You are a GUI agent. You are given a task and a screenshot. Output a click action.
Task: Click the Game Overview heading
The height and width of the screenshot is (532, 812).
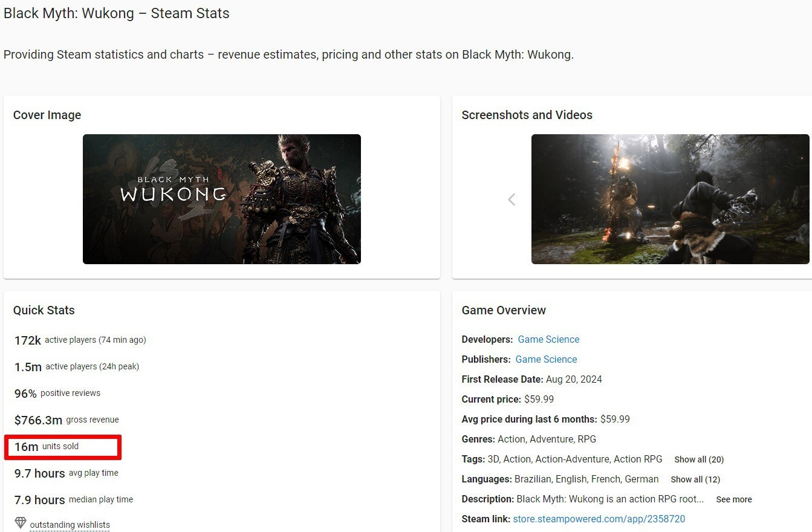[504, 310]
